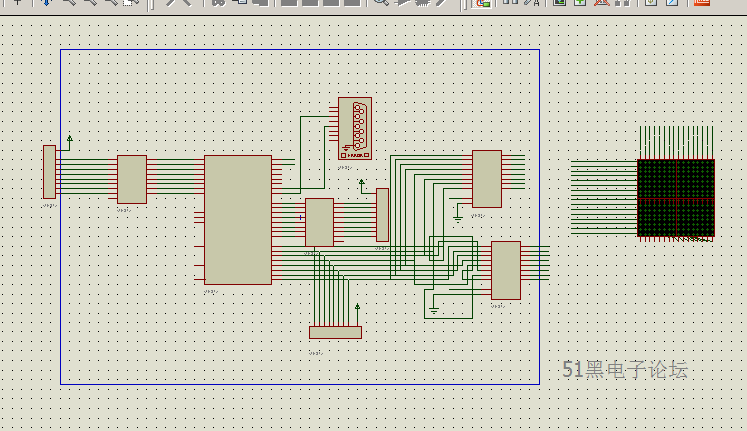Click the blue Pan Center toolbar icon
This screenshot has width=747, height=431.
tap(45, 3)
